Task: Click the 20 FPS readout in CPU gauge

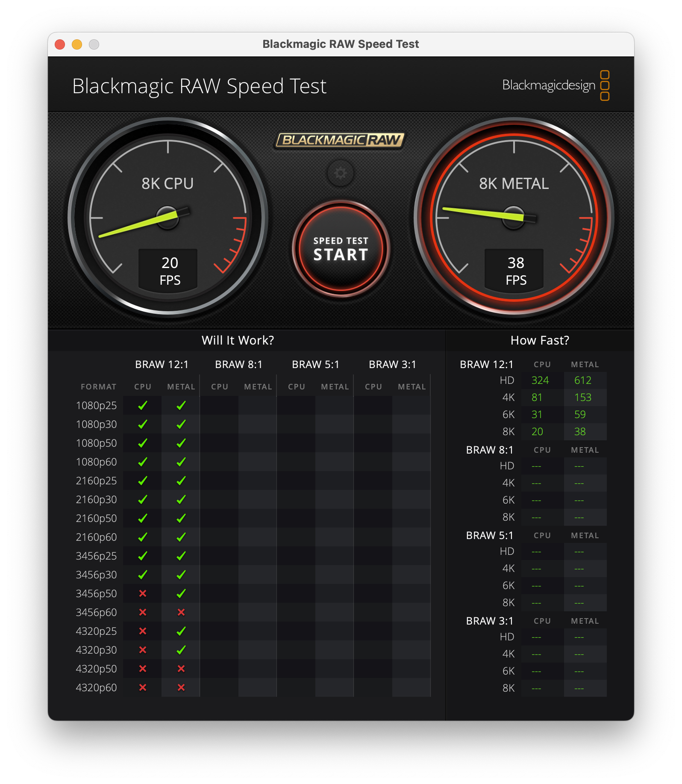Action: (x=168, y=270)
